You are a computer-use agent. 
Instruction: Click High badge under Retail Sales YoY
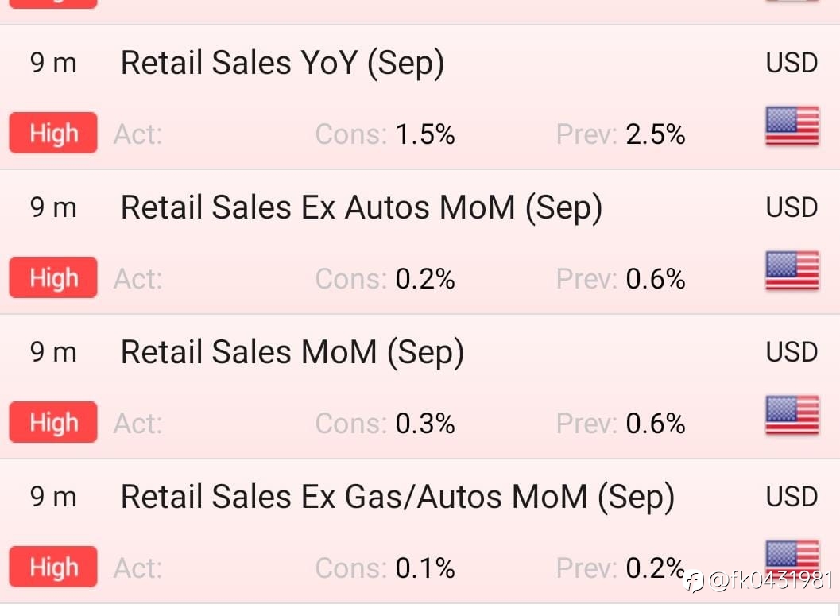coord(53,133)
